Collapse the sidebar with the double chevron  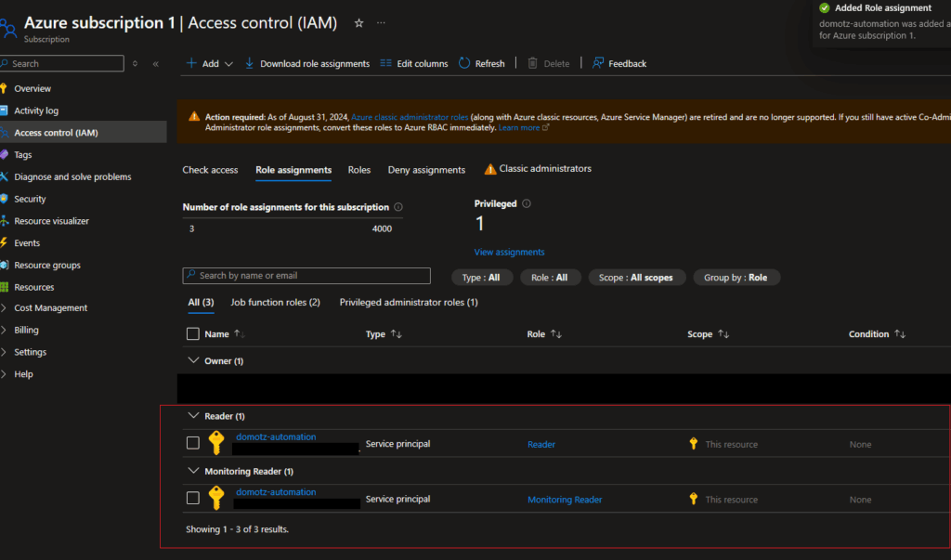[155, 64]
